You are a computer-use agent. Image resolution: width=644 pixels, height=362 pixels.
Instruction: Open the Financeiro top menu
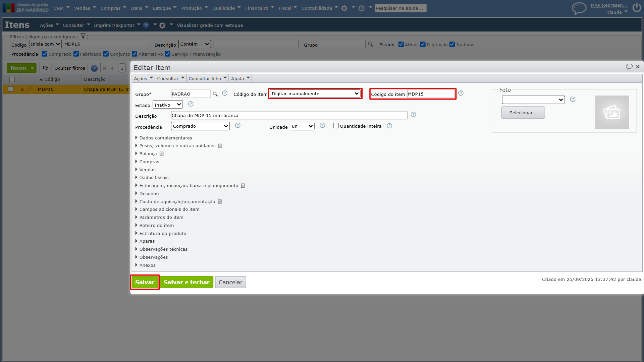(259, 8)
